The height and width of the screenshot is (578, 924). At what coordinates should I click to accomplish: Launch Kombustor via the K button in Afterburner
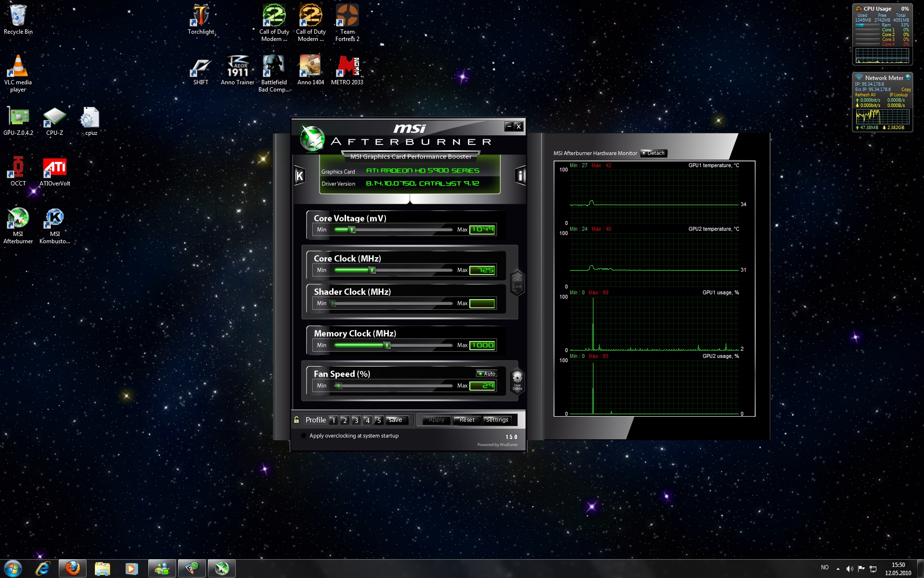(x=299, y=176)
